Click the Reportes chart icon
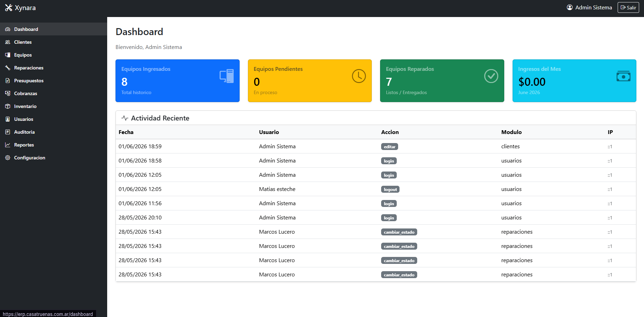 (x=8, y=145)
